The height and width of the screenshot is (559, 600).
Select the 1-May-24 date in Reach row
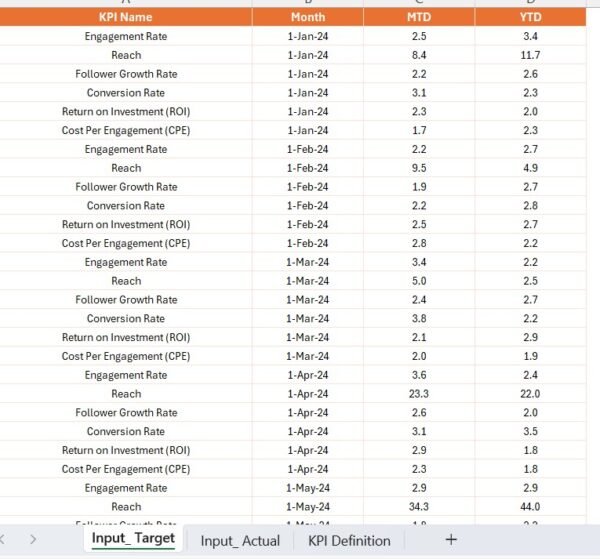point(308,507)
